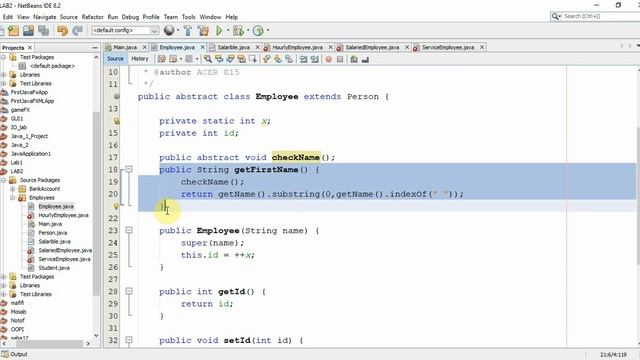Minimize the Projects window
Image resolution: width=640 pixels, height=360 pixels.
(x=95, y=48)
